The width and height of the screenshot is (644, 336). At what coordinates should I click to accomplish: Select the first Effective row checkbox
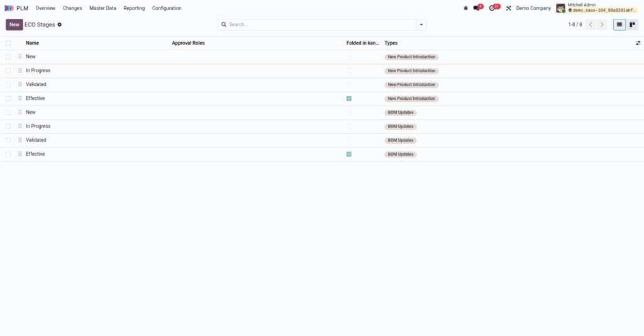point(8,99)
